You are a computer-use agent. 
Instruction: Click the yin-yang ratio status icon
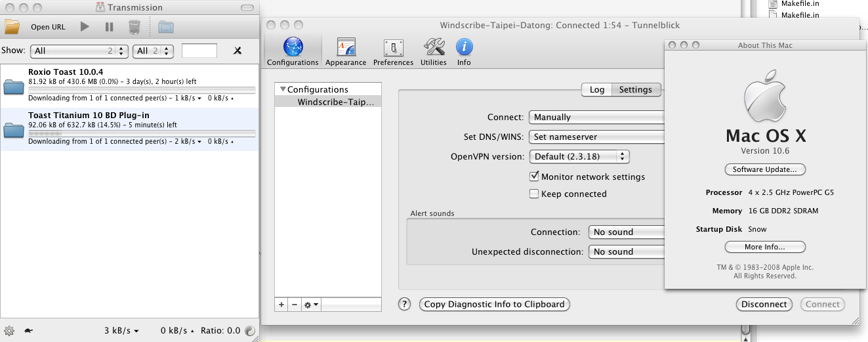(x=249, y=331)
